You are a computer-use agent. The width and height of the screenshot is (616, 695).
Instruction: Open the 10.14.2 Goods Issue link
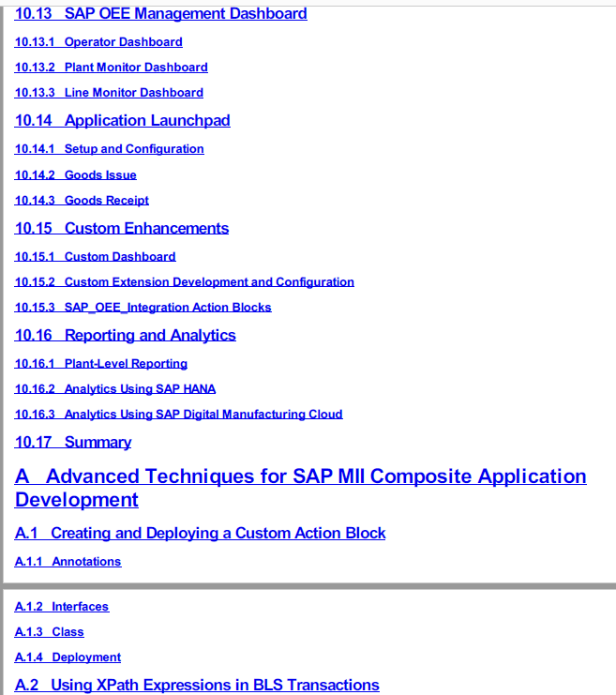coord(76,174)
